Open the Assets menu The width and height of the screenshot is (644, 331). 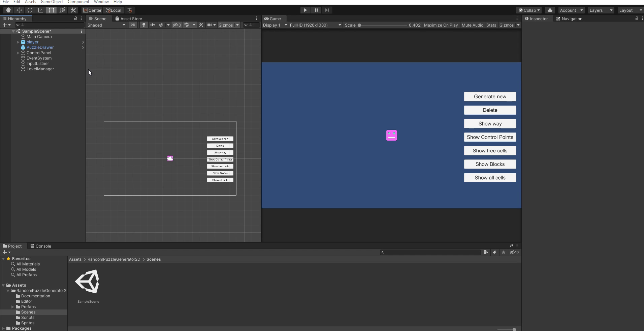(30, 2)
